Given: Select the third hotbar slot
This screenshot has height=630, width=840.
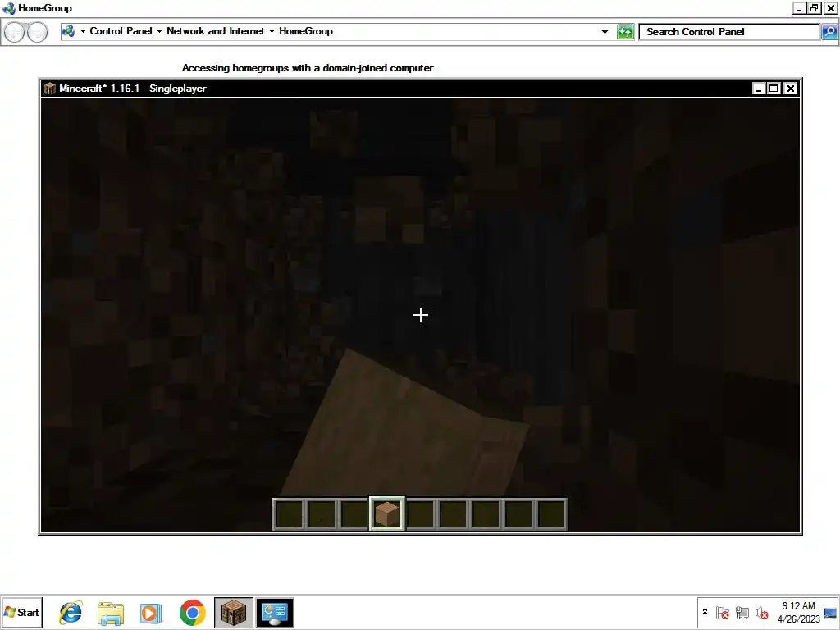Looking at the screenshot, I should click(x=354, y=514).
